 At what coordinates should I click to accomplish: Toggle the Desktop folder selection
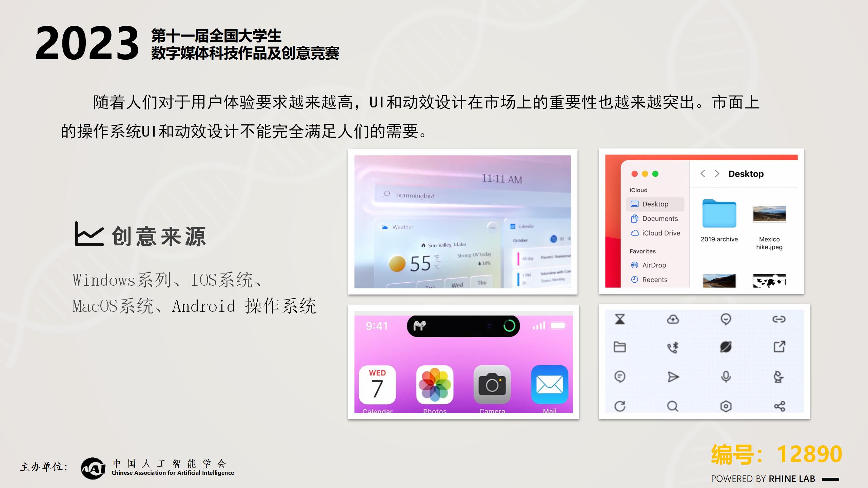pyautogui.click(x=654, y=203)
